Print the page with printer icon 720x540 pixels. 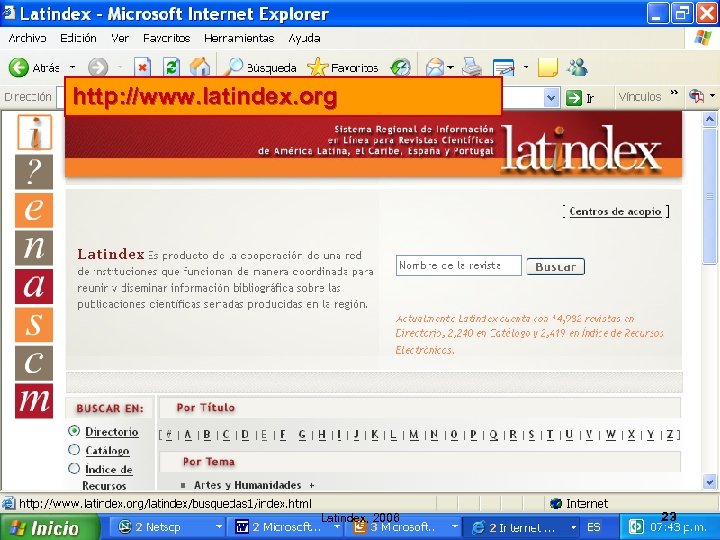click(x=472, y=68)
